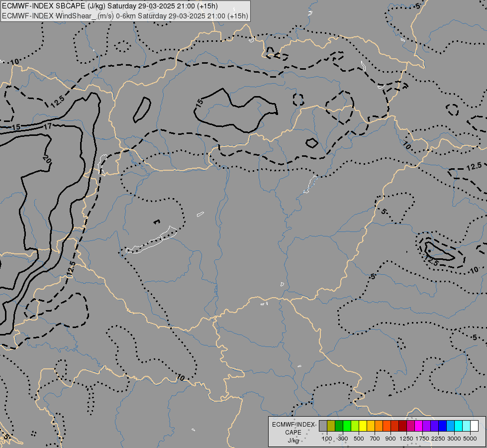Screen dimensions: 487x448
Task: Click the 20 wind shear contour label
Action: click(47, 159)
